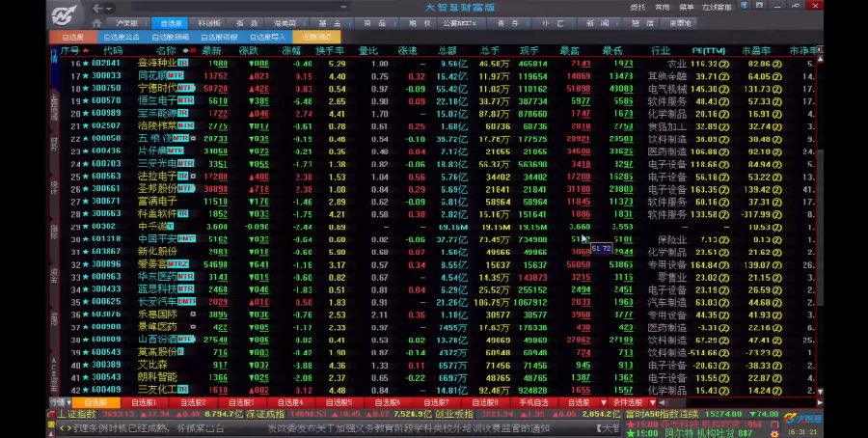Click the 创业板指 label in the status bar

tap(454, 414)
